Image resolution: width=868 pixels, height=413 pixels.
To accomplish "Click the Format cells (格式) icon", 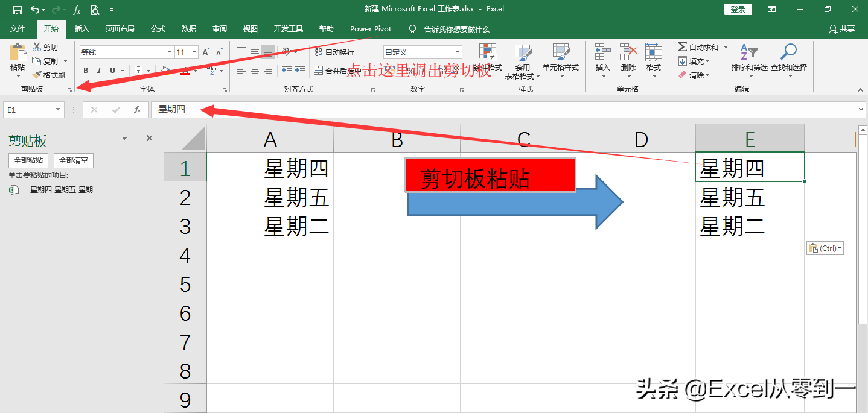I will pos(654,52).
